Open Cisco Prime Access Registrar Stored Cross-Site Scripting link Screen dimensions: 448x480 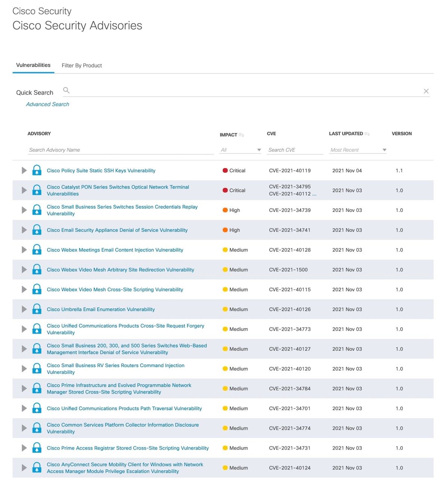128,448
